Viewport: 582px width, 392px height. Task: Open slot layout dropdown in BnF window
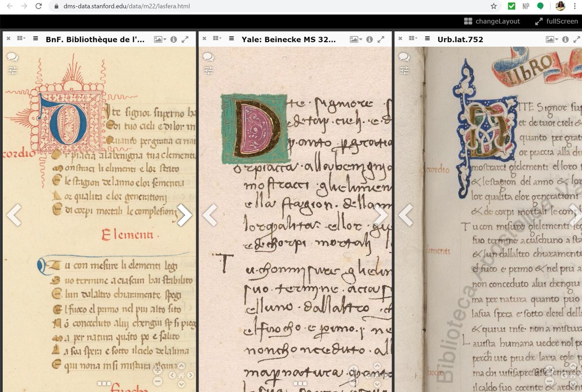click(x=22, y=39)
